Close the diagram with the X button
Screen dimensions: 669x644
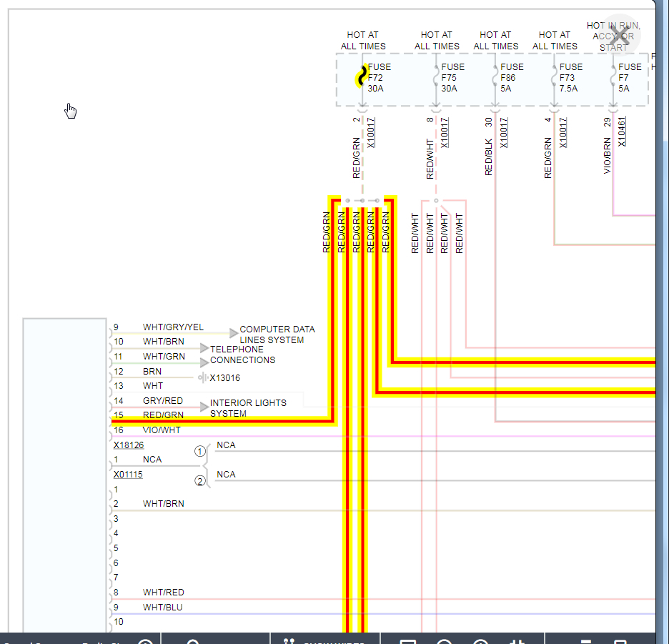pos(620,36)
